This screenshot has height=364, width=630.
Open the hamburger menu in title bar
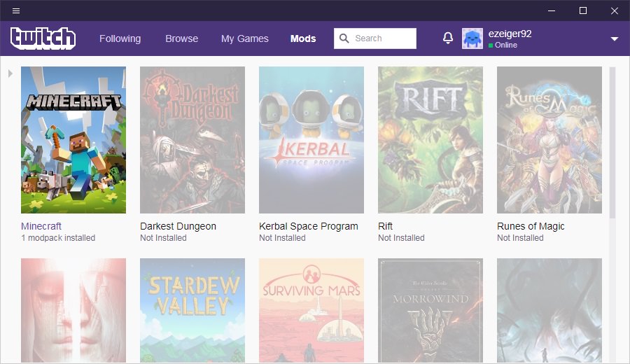pyautogui.click(x=16, y=10)
